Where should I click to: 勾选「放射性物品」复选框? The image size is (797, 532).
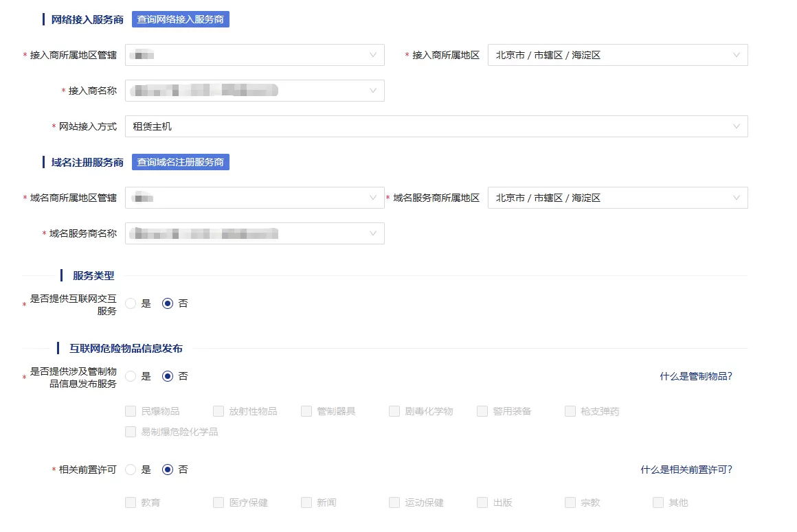pyautogui.click(x=217, y=410)
